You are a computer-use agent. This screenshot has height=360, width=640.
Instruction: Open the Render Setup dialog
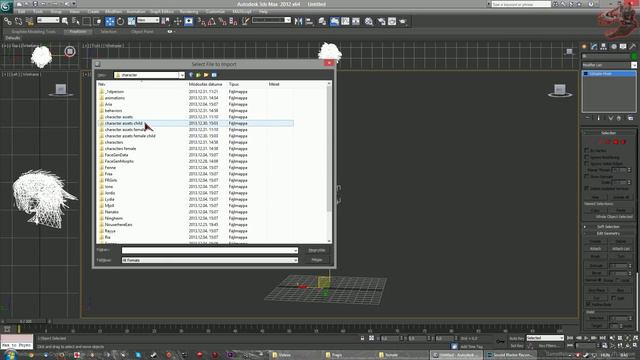click(x=382, y=21)
